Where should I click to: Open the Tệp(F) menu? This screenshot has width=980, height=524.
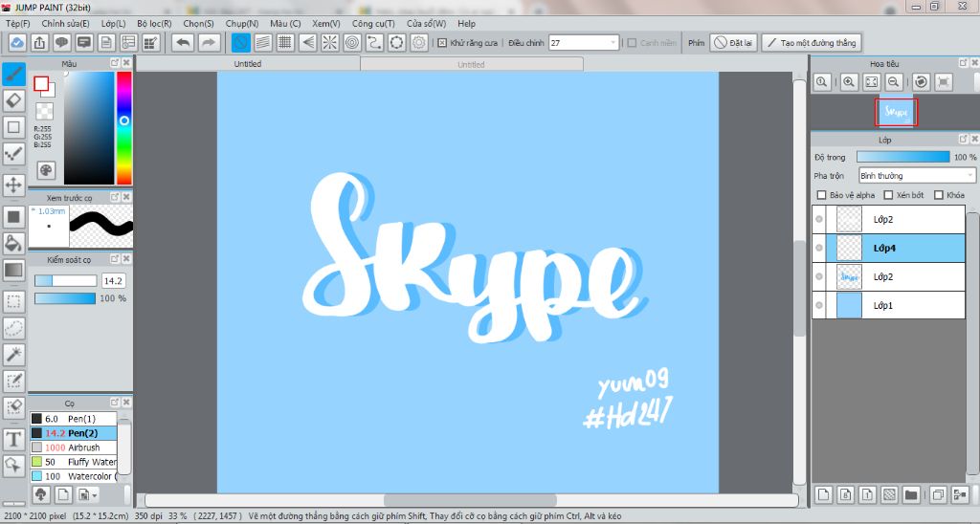(x=17, y=23)
